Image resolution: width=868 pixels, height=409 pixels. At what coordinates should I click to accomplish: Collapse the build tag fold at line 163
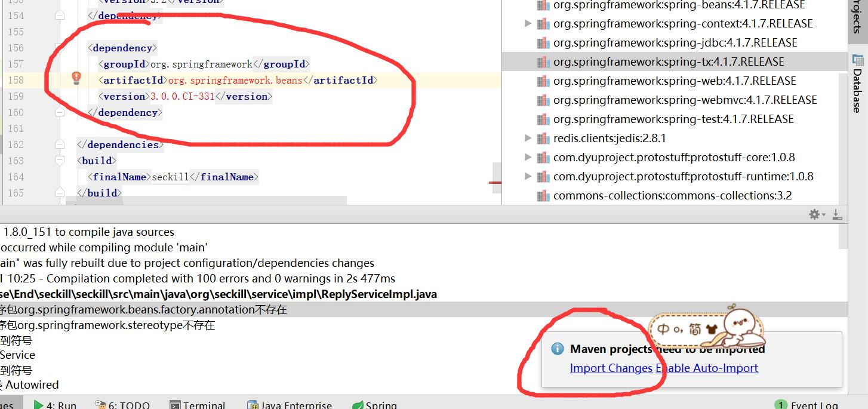click(x=60, y=161)
